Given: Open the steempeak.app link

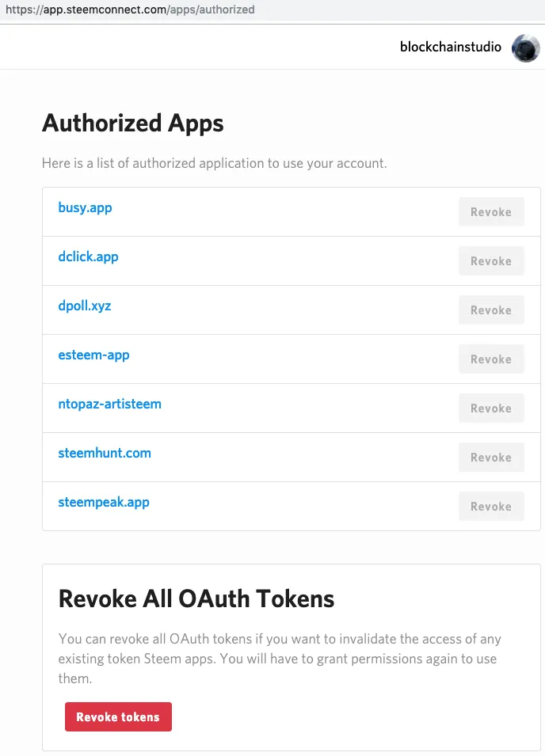Looking at the screenshot, I should click(104, 503).
